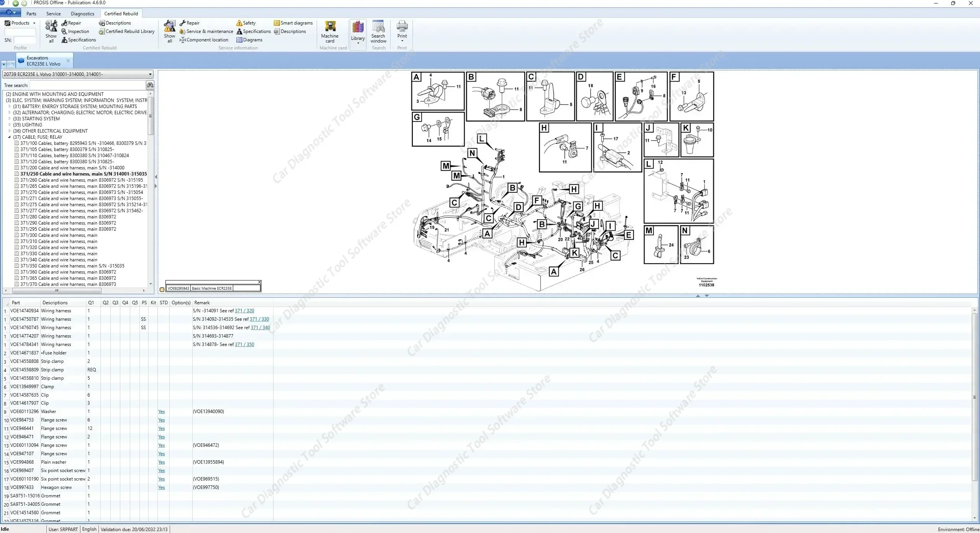Click the back navigation arrow in title bar
This screenshot has height=533, width=980.
[16, 3]
